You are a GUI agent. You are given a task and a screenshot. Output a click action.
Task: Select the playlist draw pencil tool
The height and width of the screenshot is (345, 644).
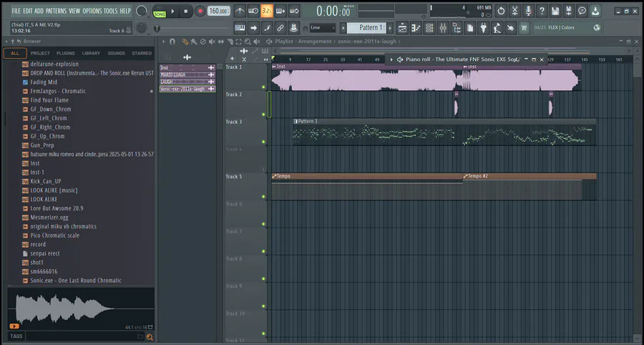coord(185,42)
